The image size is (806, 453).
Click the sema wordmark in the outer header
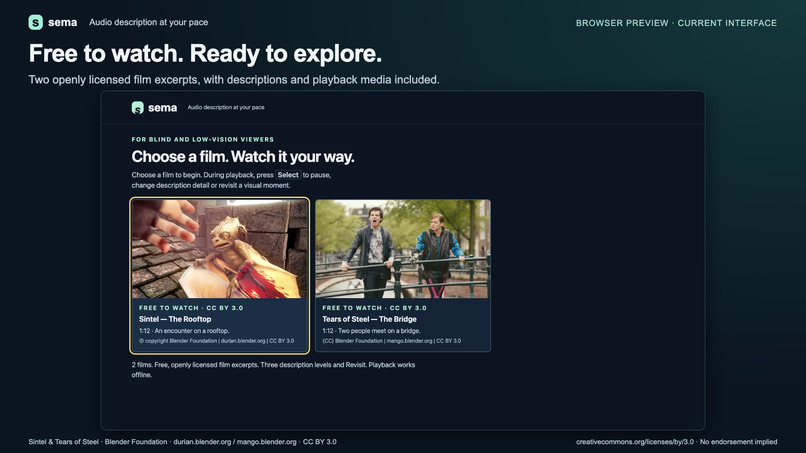[x=63, y=23]
